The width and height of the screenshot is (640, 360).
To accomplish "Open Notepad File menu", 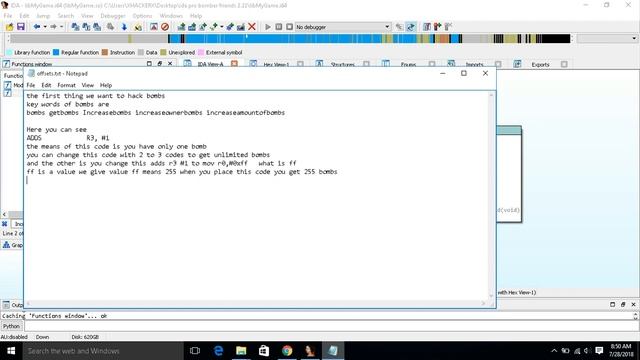I will pos(31,85).
